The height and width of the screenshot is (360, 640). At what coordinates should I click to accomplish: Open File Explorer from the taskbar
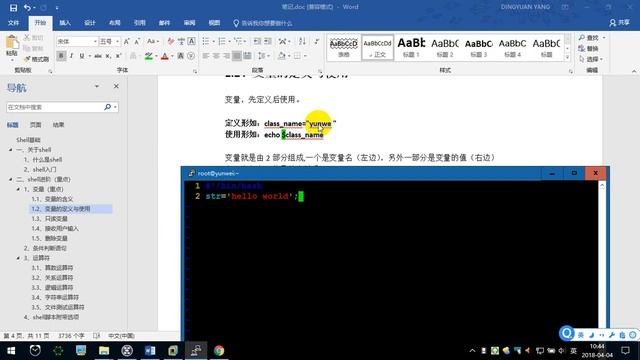coord(104,351)
